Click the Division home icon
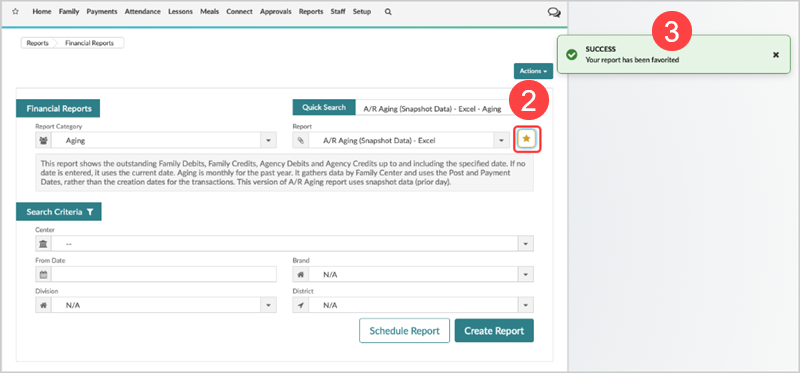The height and width of the screenshot is (373, 800). (43, 305)
